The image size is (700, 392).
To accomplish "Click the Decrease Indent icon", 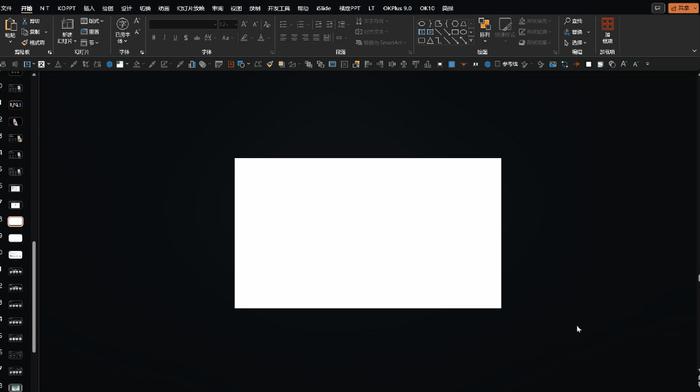I will (318, 24).
